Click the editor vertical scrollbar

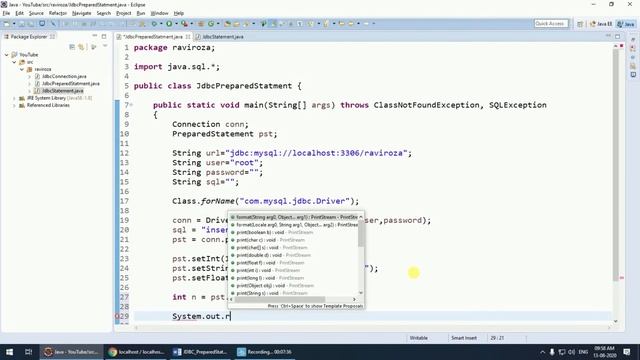coord(616,165)
